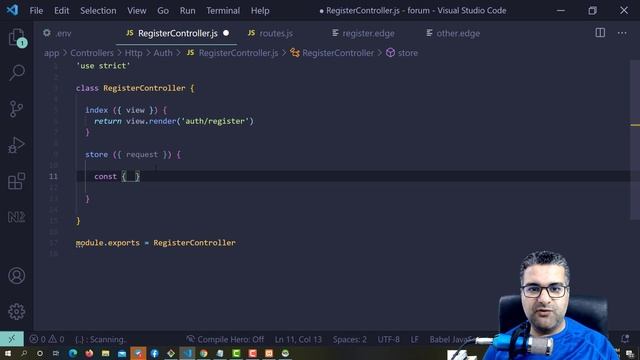Click module.exports line in editor
This screenshot has height=360, width=640.
[156, 243]
